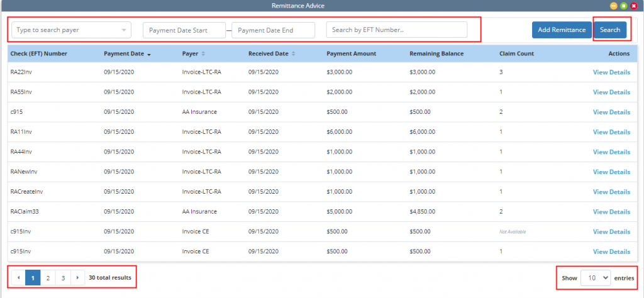
Task: Expand the Show entries count dropdown
Action: click(595, 277)
